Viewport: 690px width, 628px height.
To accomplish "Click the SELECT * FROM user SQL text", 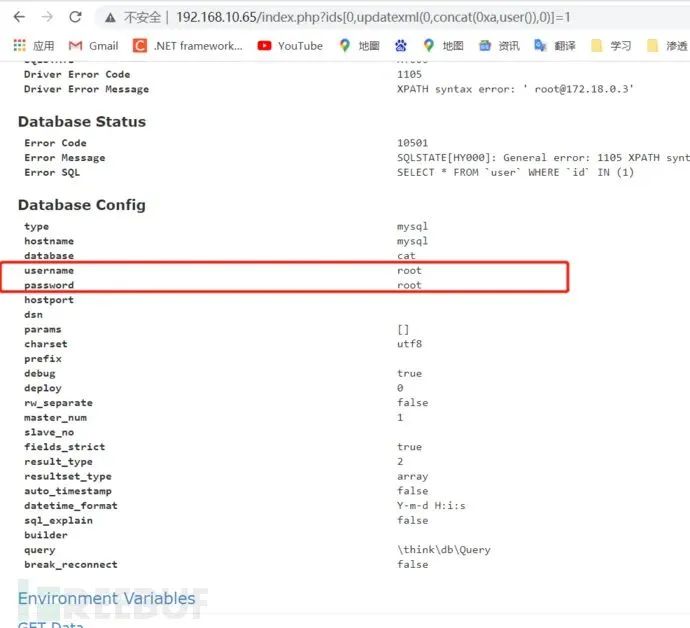I will [x=515, y=173].
